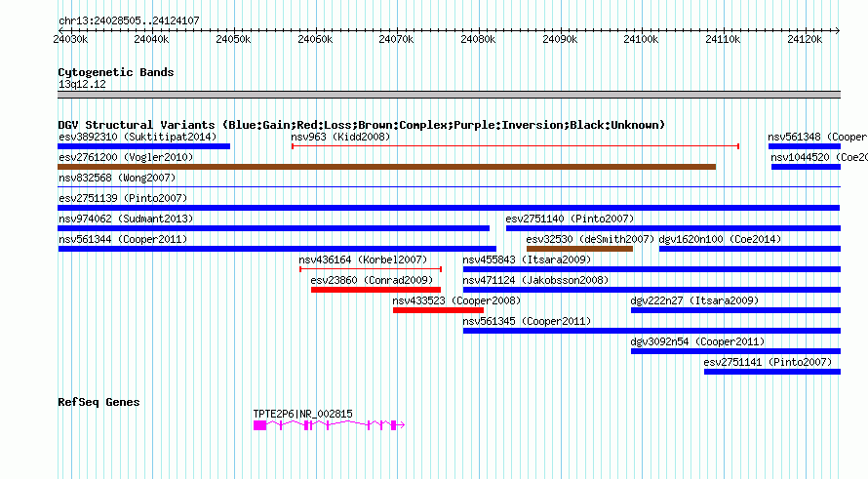The image size is (868, 479).
Task: Open the dgv1620n100 (Coe2014) variant bar
Action: pos(750,249)
